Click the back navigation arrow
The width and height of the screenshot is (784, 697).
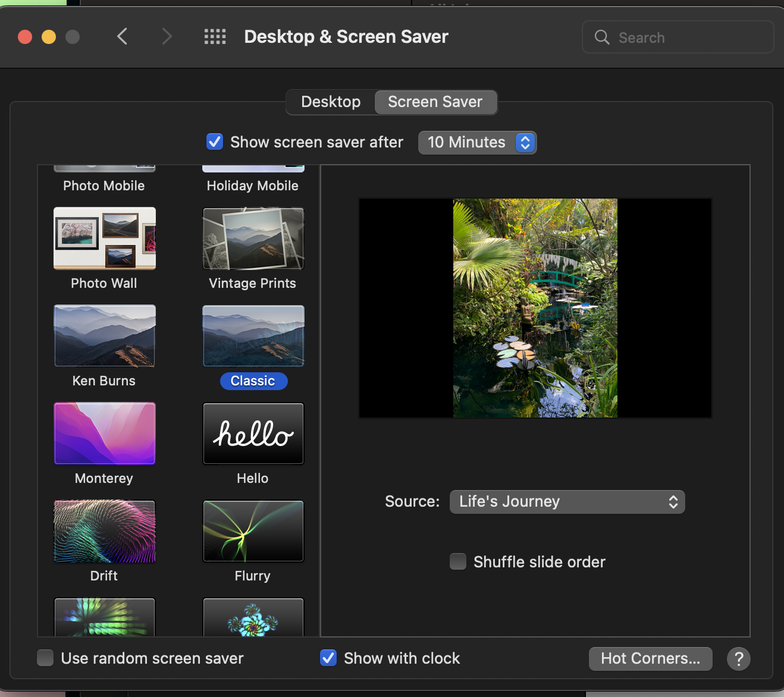[x=123, y=37]
